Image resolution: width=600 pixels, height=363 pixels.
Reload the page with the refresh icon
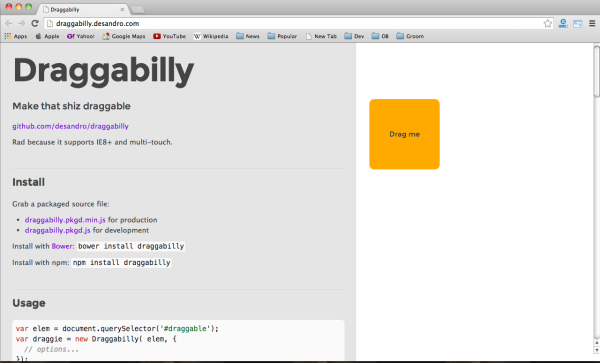click(35, 23)
